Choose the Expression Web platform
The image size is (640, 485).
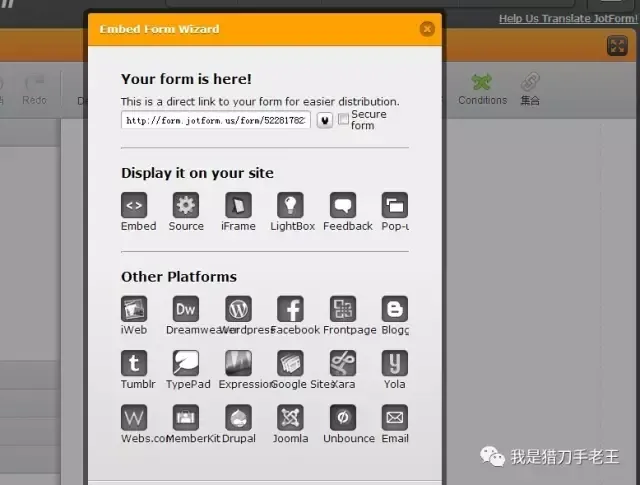tap(238, 363)
